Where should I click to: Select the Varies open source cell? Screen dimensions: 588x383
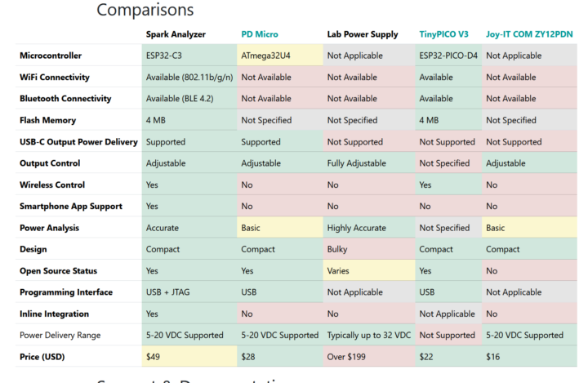(369, 271)
